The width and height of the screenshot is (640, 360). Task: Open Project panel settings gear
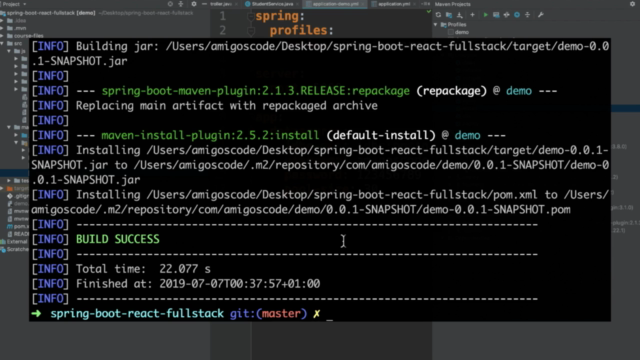click(194, 4)
